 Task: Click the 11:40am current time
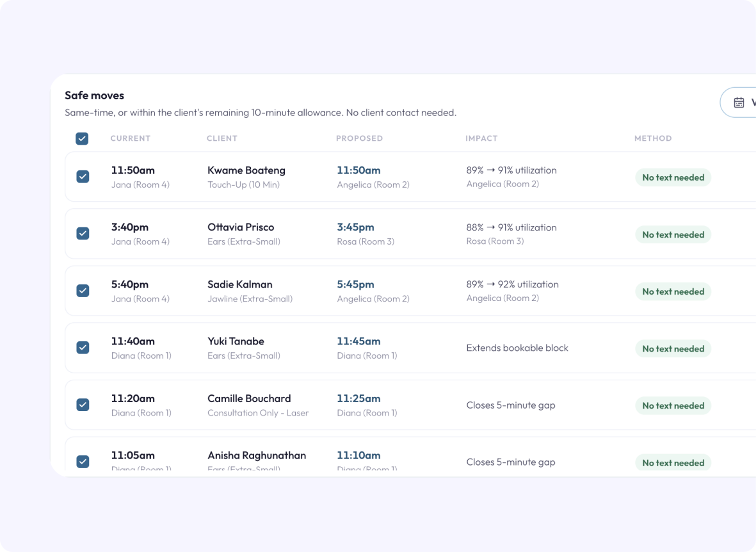click(x=133, y=341)
